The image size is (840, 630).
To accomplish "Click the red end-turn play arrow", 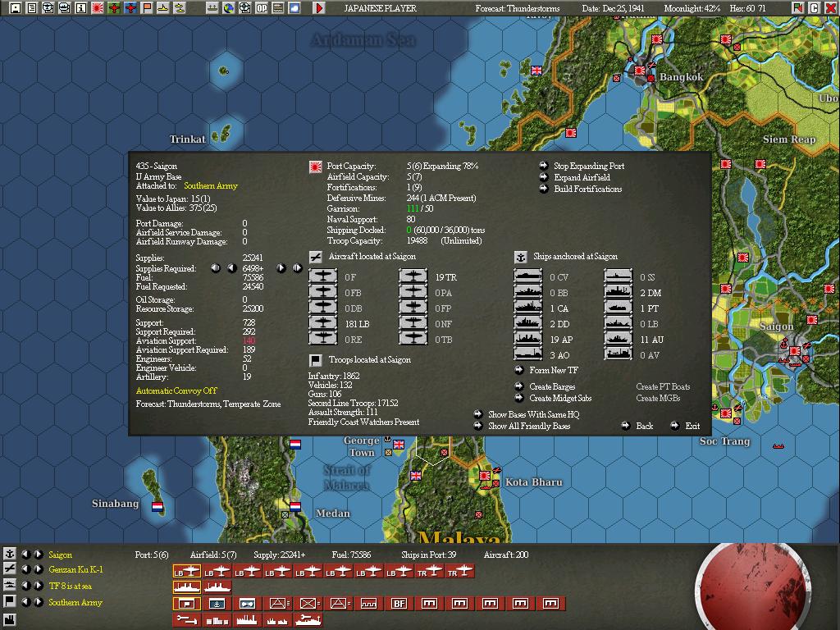I will pyautogui.click(x=319, y=8).
